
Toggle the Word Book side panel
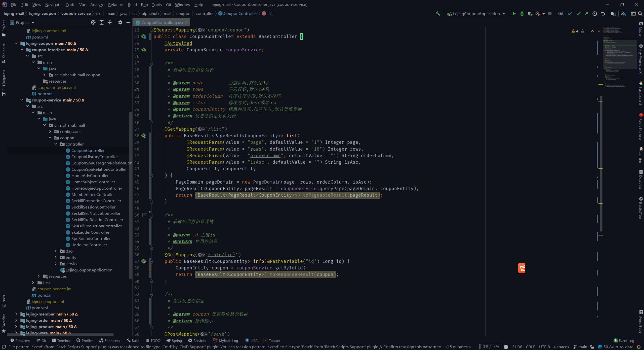641,322
